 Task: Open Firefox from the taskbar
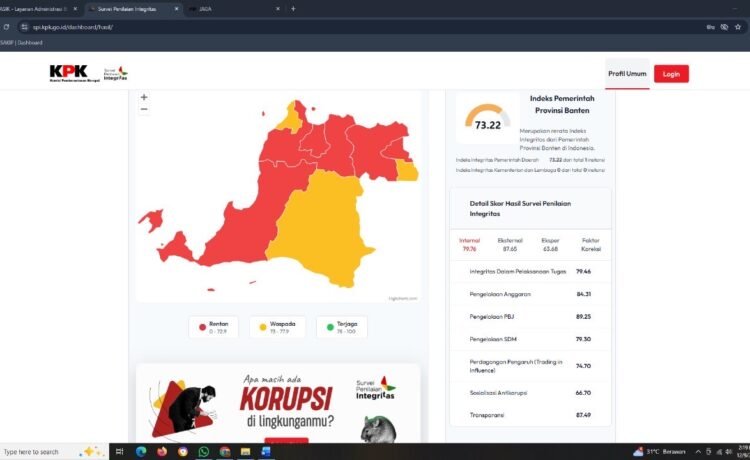coord(162,452)
